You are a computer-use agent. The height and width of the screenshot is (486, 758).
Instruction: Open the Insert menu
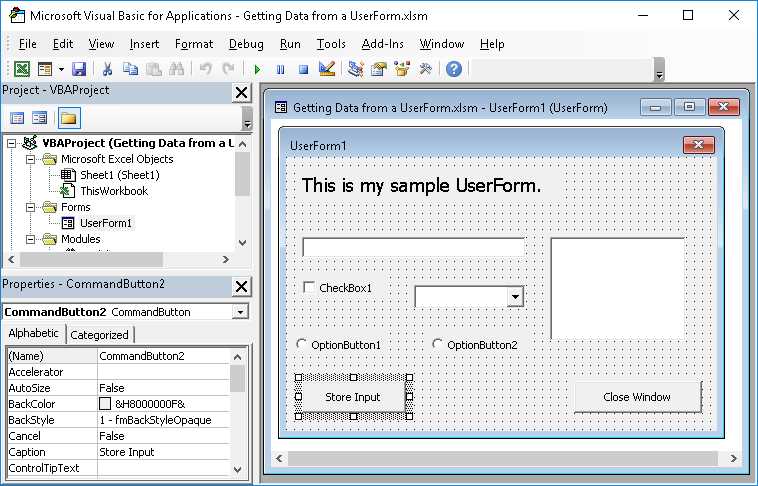(145, 44)
